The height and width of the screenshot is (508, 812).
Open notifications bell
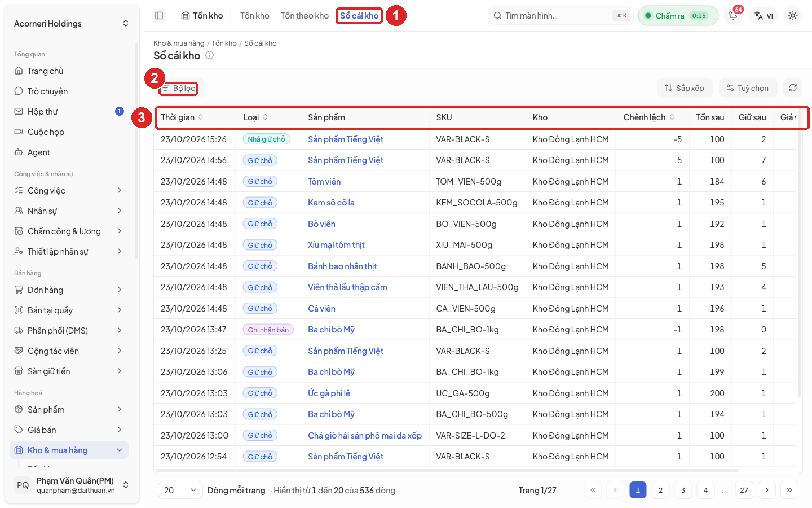point(734,16)
